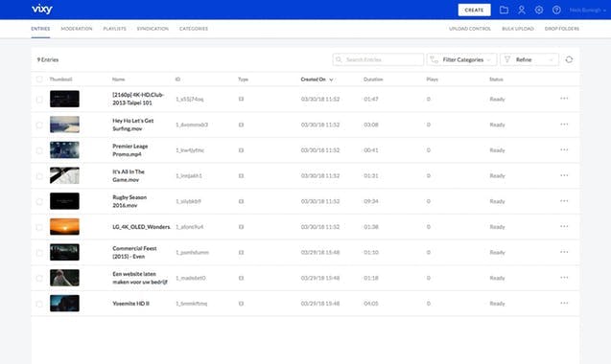This screenshot has width=611, height=364.
Task: Open the help question mark icon
Action: (x=556, y=10)
